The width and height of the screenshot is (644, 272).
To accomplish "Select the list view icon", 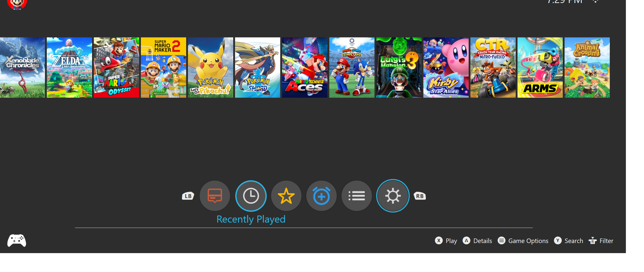I will [356, 196].
